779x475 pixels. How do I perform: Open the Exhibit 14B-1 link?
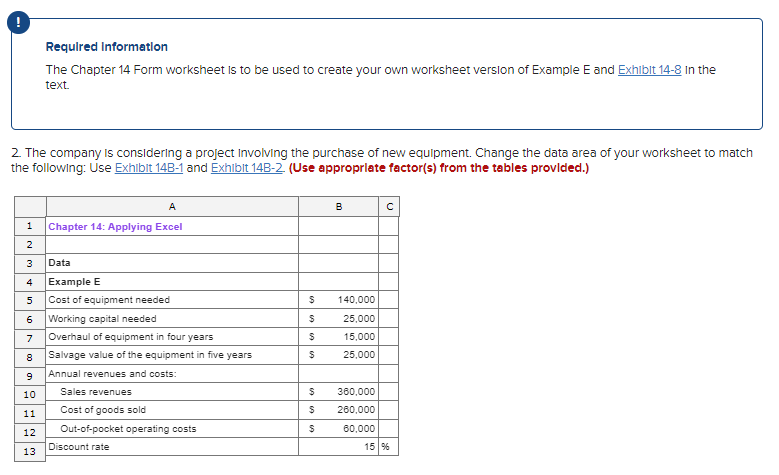coord(149,168)
